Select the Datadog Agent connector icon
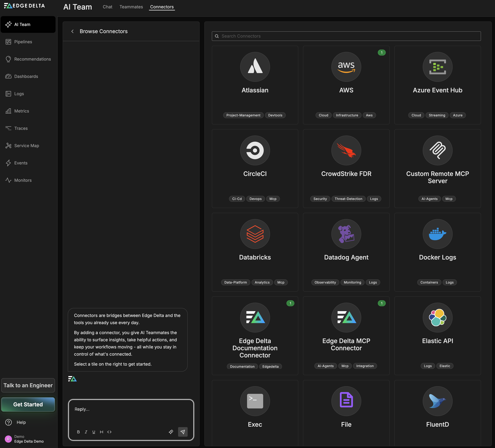Image resolution: width=495 pixels, height=448 pixels. pos(346,234)
